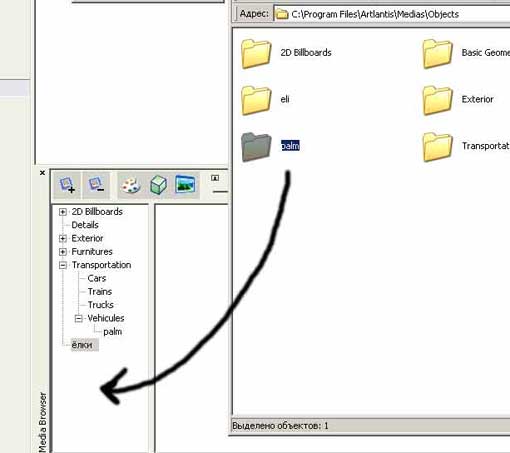Open the 2D Billboards folder icon
The image size is (510, 453).
click(x=256, y=53)
